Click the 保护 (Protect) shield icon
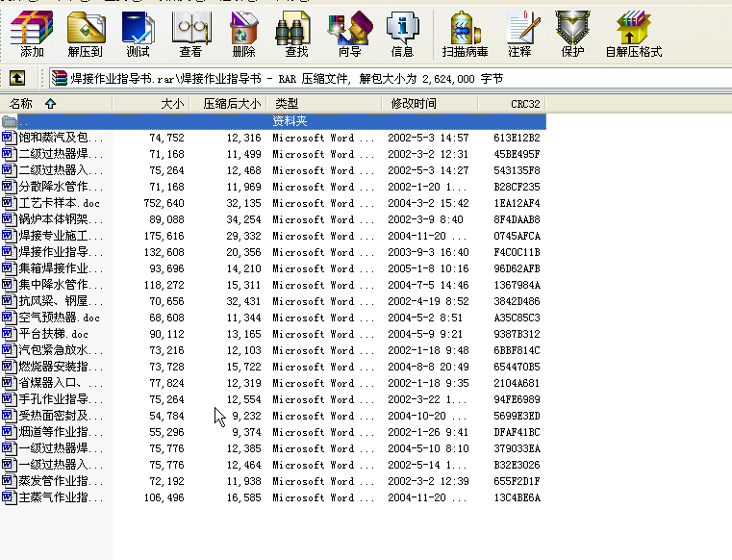Screen dimensions: 732x560 point(573,34)
